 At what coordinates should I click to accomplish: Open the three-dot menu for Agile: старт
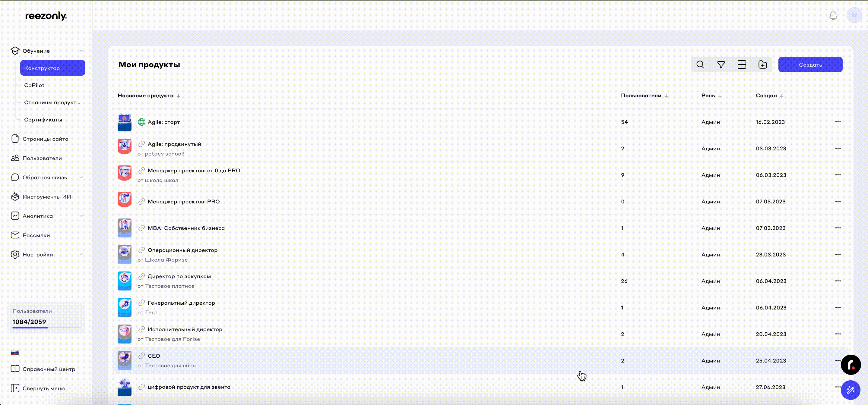[x=838, y=122]
